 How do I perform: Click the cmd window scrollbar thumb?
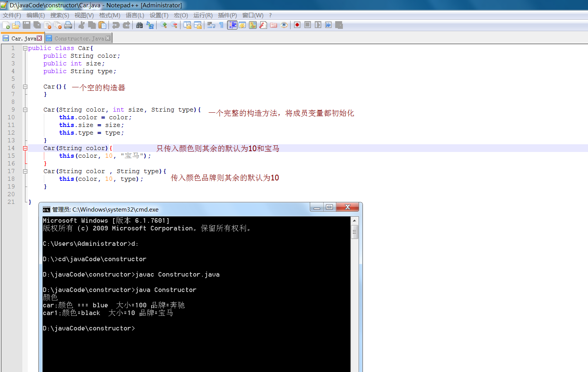tap(354, 232)
